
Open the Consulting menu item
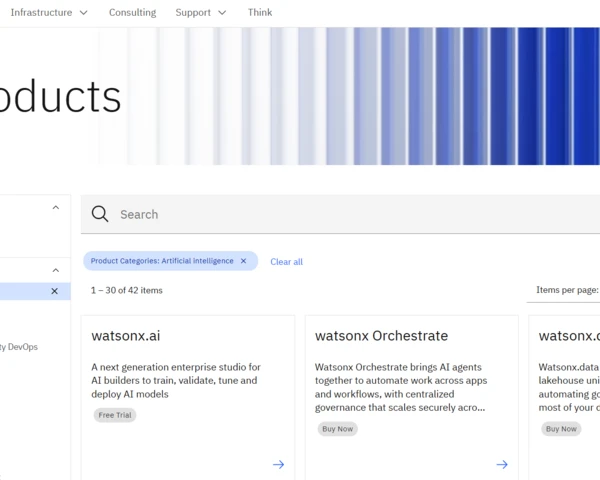[x=132, y=13]
